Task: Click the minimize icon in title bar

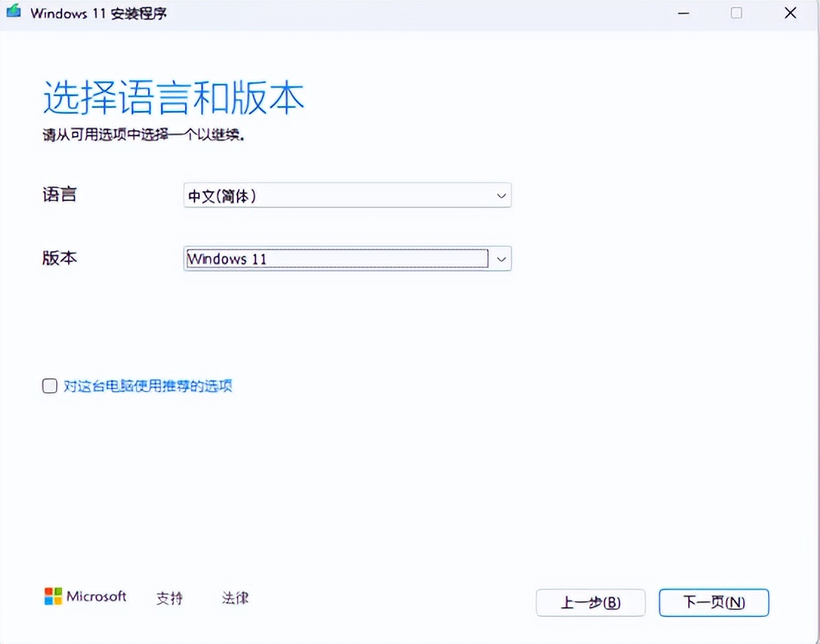Action: pyautogui.click(x=682, y=13)
